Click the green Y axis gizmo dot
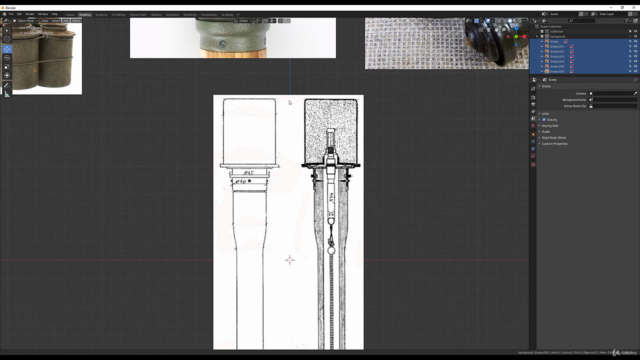Viewport: 640px width, 360px height. [x=516, y=37]
